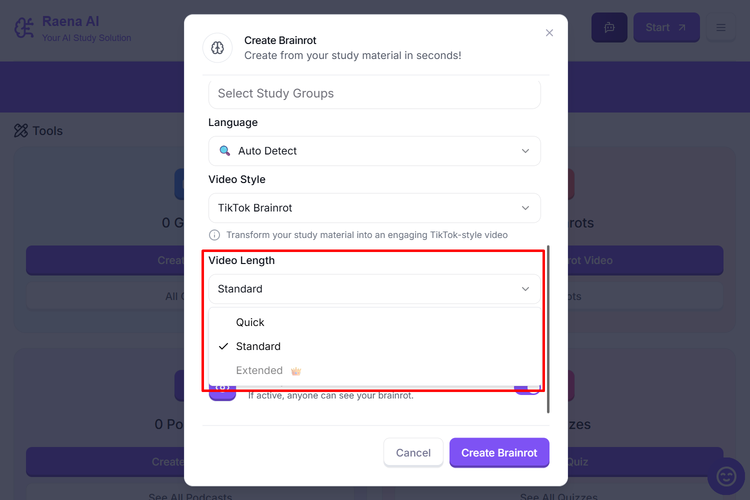Collapse the Video Length Standard dropdown
Viewport: 750px width, 500px height.
tap(374, 289)
